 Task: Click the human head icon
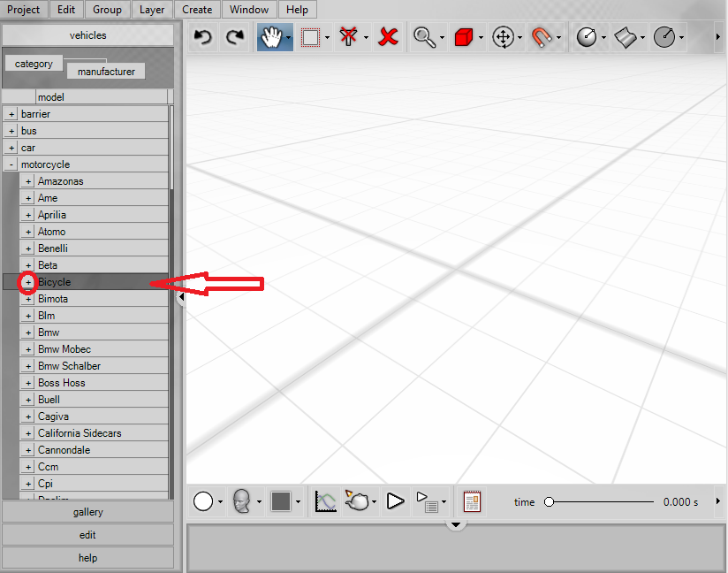242,501
